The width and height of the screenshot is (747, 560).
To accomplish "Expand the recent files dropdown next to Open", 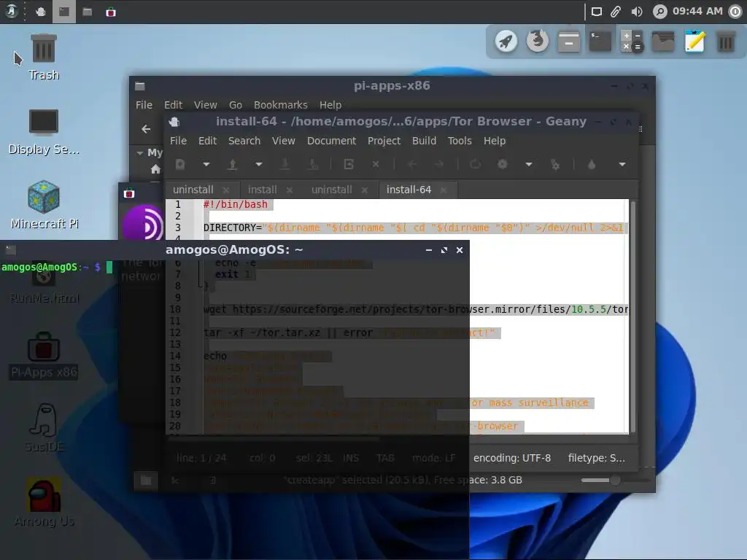I will pyautogui.click(x=259, y=164).
